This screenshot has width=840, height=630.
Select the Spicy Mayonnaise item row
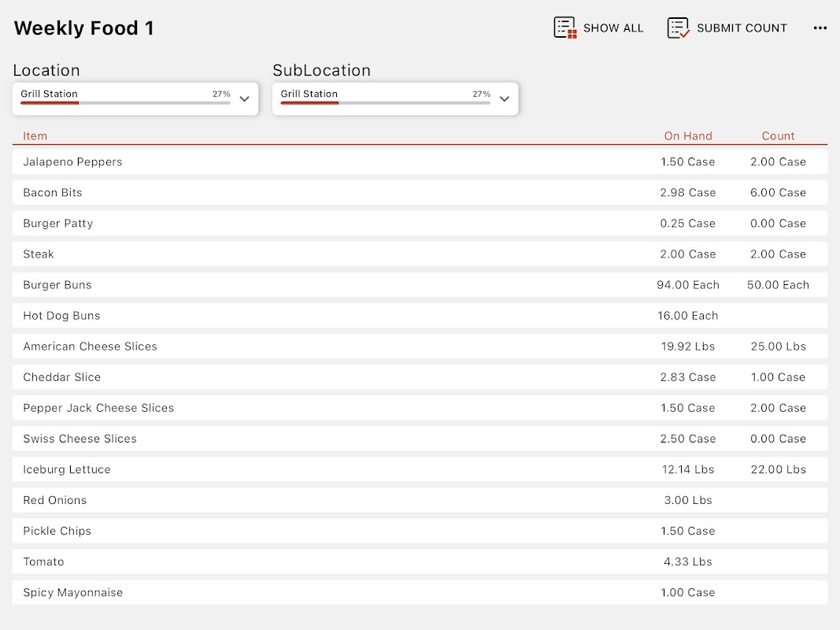(420, 592)
